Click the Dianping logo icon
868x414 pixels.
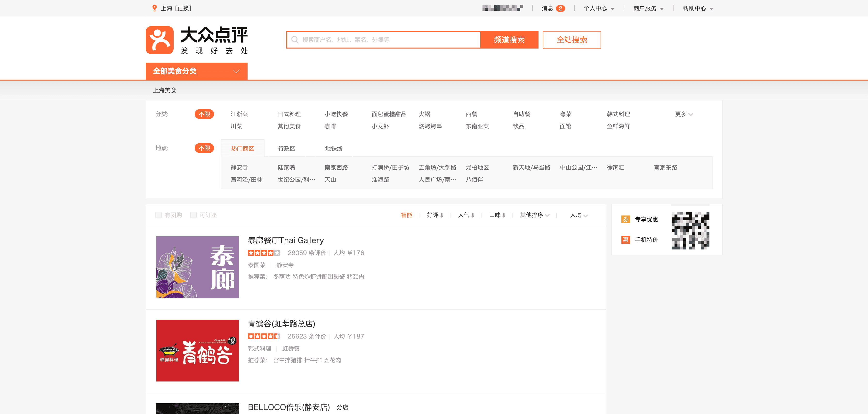pos(159,40)
